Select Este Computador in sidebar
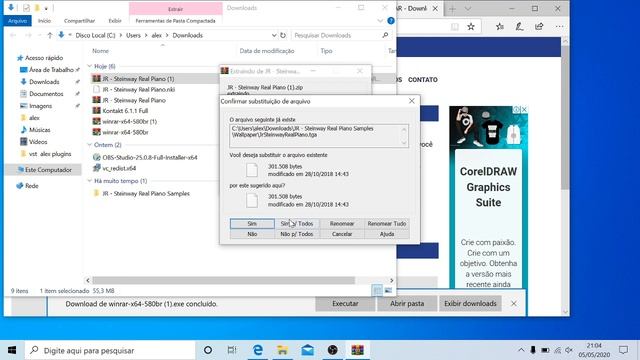This screenshot has width=640, height=360. click(48, 170)
